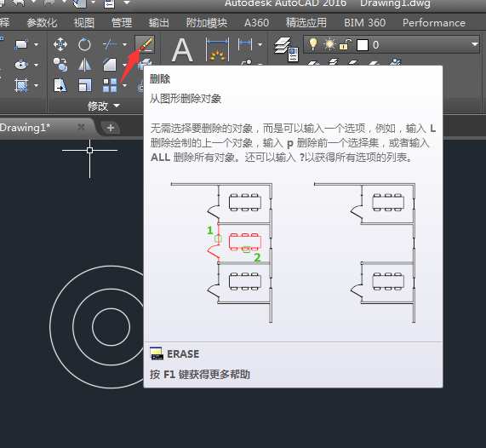
Task: Click the Dimension tool with yellow sparks
Action: click(217, 49)
